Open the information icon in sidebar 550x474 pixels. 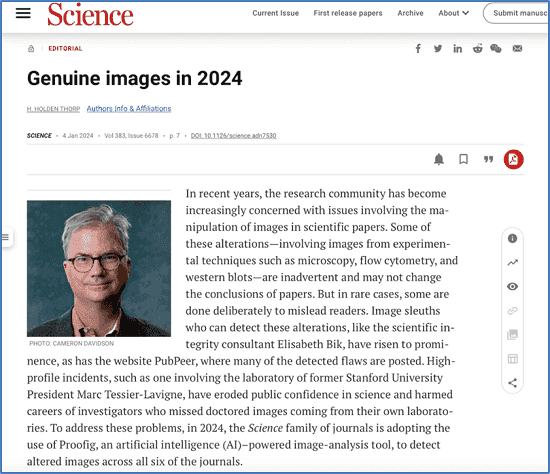pos(512,239)
